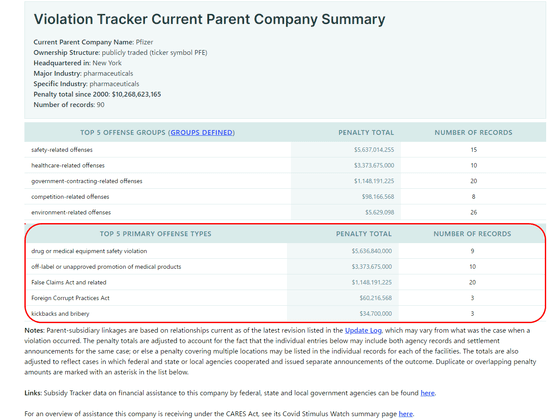
Task: Click Foreign Corrupt Practices Act entry
Action: 70,298
